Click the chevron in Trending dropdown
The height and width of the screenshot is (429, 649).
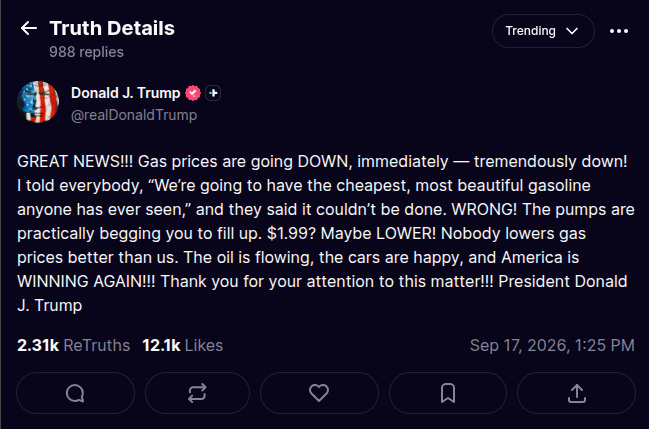[572, 31]
